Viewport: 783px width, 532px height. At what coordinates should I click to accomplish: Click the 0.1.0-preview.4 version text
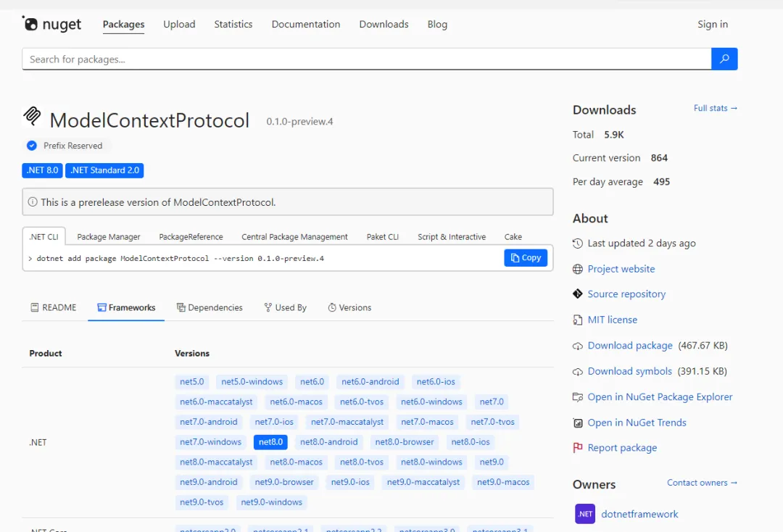pyautogui.click(x=299, y=121)
